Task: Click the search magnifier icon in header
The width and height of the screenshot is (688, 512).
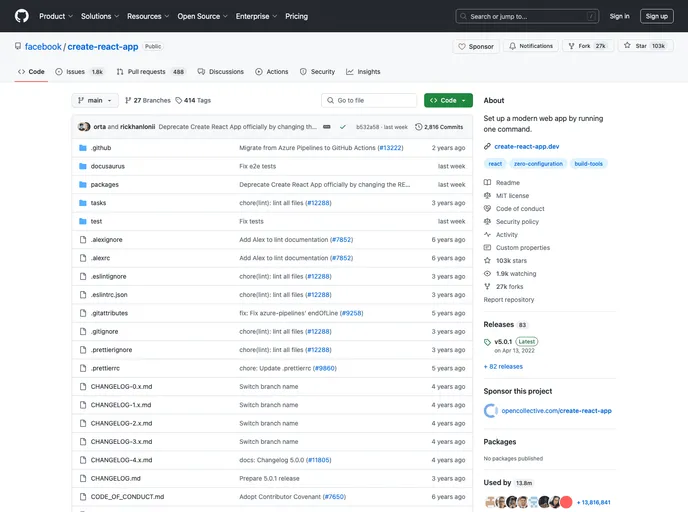Action: point(463,16)
